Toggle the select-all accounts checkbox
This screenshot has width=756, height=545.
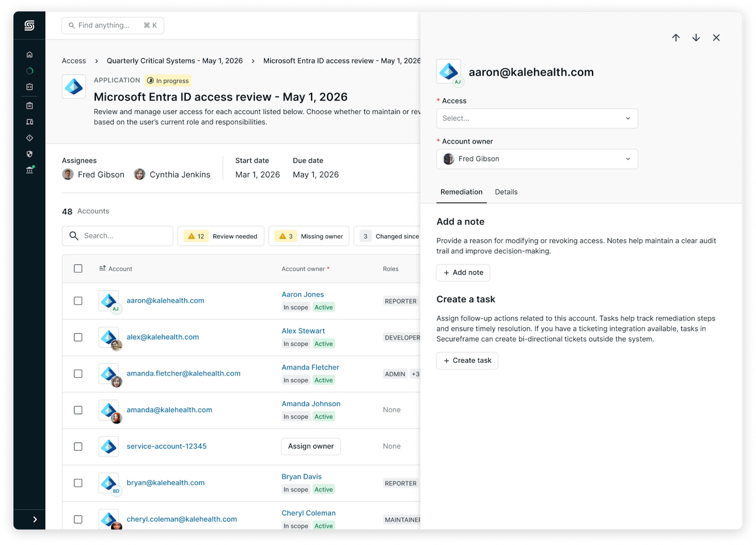click(78, 269)
